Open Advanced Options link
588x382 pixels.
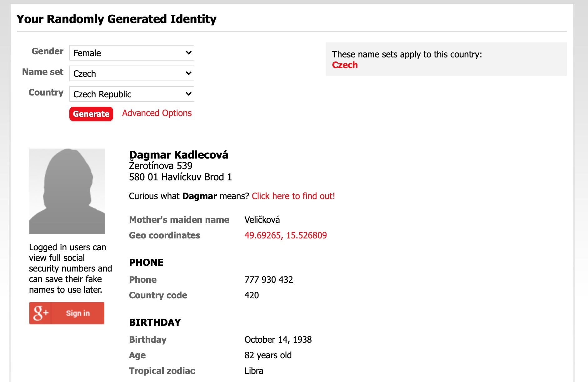[157, 113]
